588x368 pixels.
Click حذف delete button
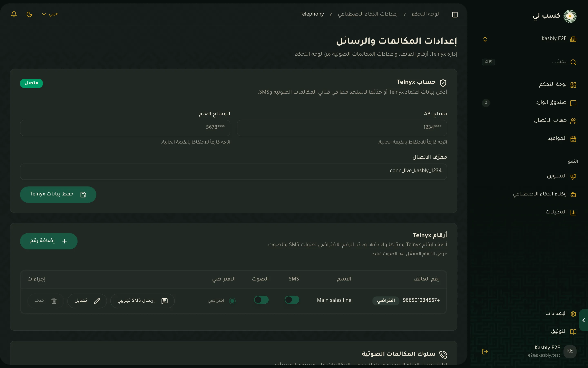(46, 301)
